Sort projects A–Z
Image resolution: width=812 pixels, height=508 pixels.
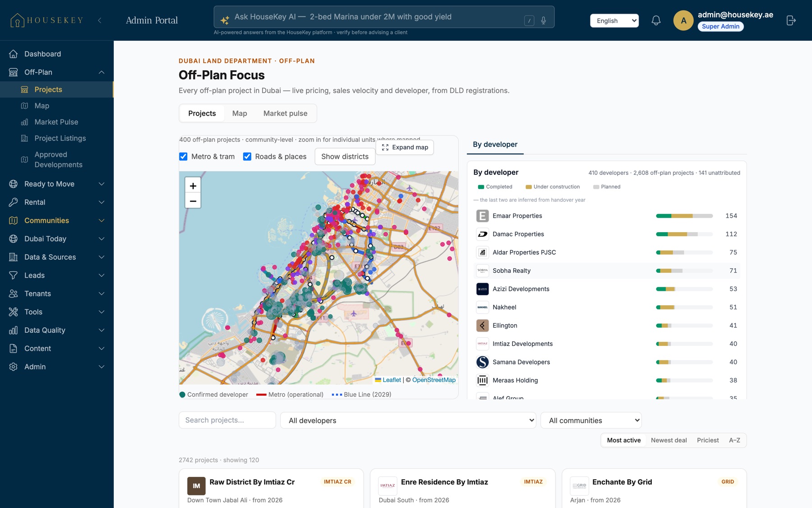click(734, 440)
